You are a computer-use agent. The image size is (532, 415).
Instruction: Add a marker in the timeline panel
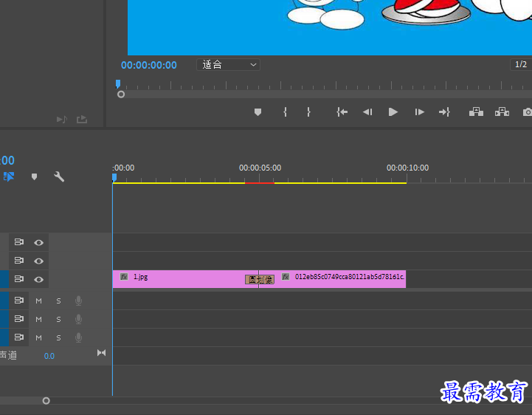pyautogui.click(x=34, y=176)
